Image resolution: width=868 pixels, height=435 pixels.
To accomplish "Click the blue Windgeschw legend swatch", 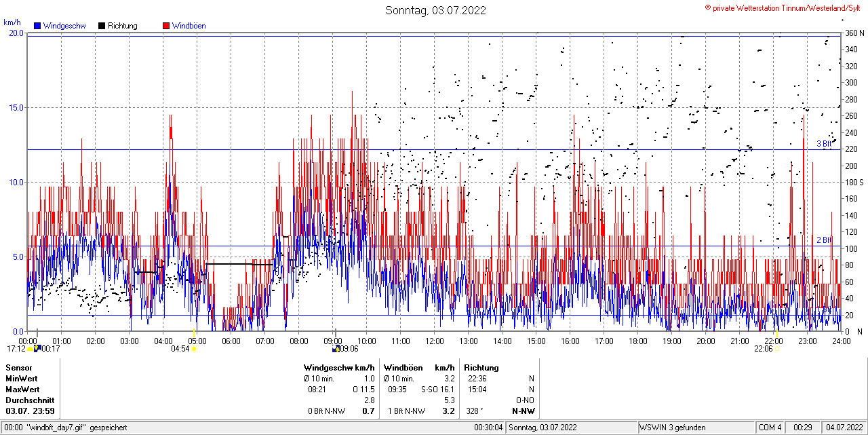I will [x=37, y=26].
